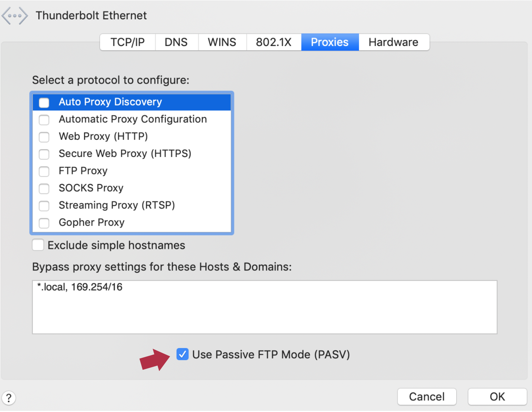Check the FTP Proxy box
The height and width of the screenshot is (412, 532).
pyautogui.click(x=44, y=171)
